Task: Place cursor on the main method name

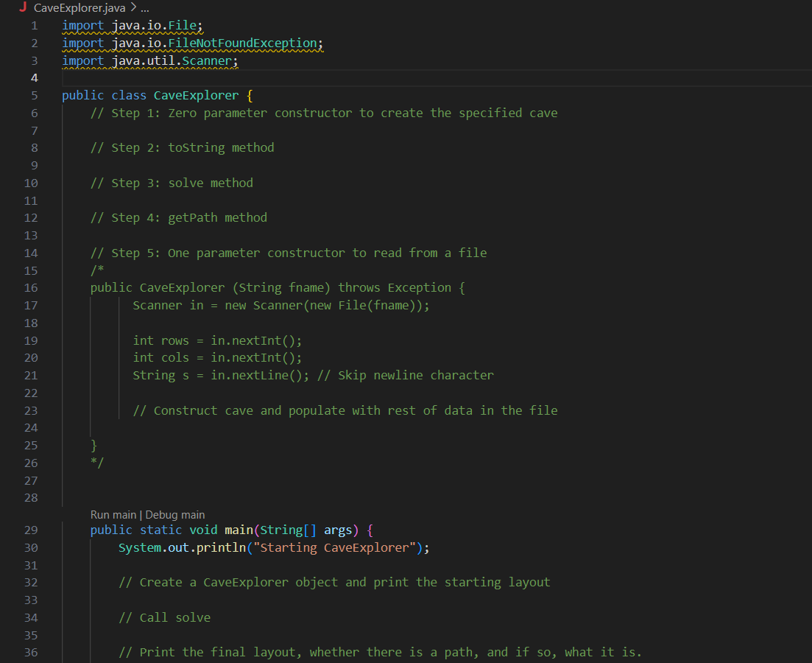Action: pyautogui.click(x=239, y=530)
